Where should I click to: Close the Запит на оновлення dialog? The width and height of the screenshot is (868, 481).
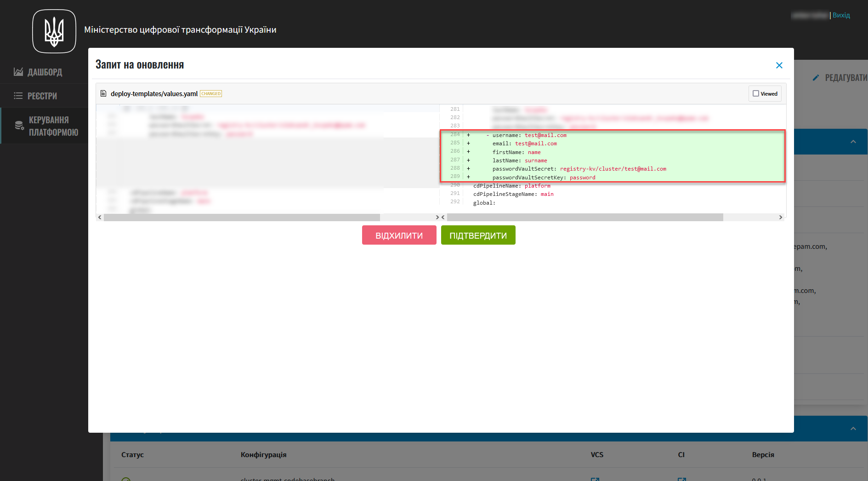pyautogui.click(x=779, y=65)
